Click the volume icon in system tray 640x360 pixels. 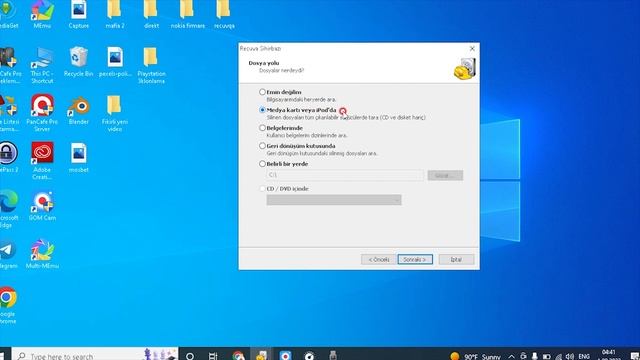(570, 356)
